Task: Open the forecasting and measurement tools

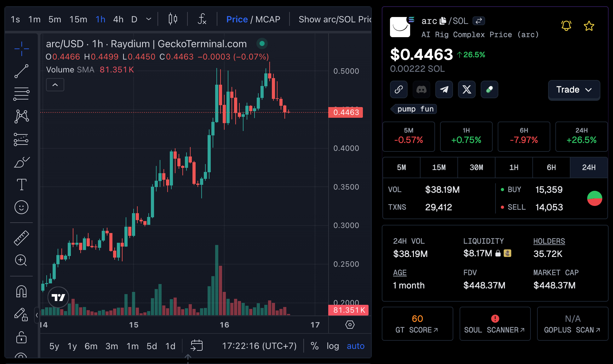Action: pos(21,139)
